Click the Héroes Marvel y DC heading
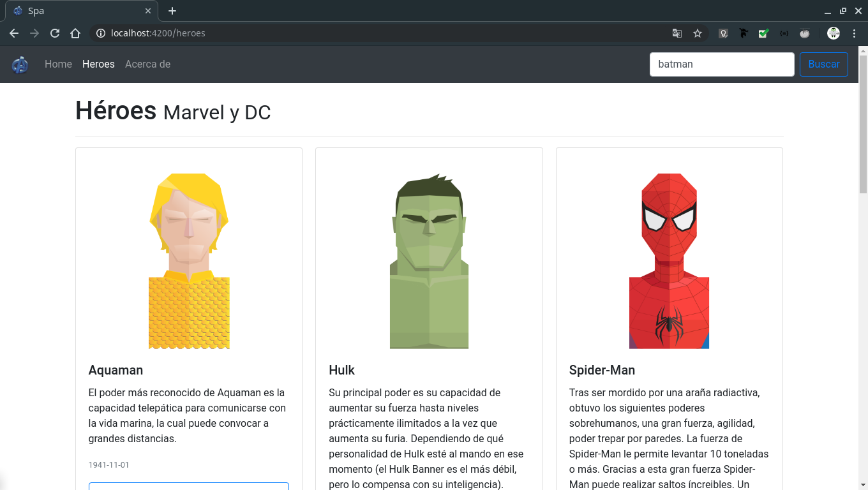Viewport: 868px width, 490px height. (x=173, y=111)
